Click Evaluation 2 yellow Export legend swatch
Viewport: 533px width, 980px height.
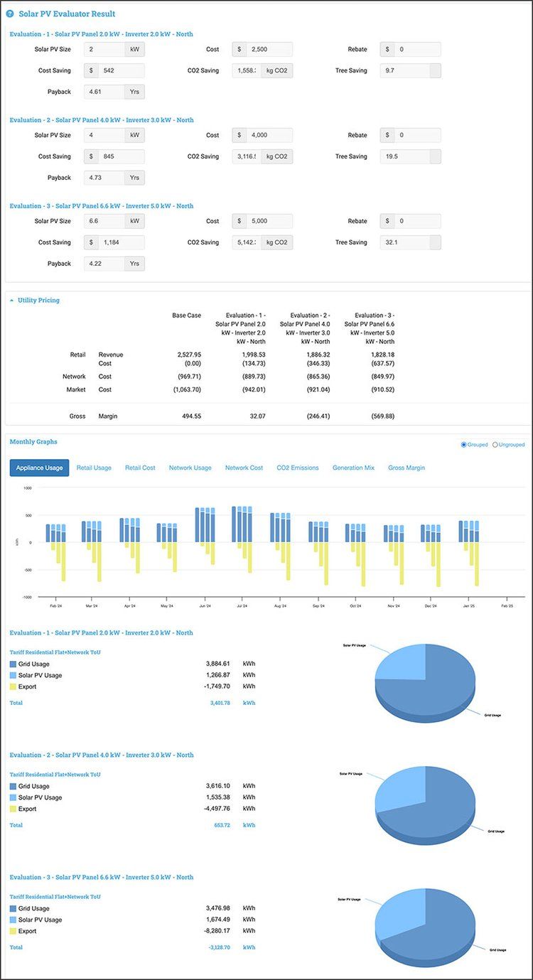click(14, 809)
